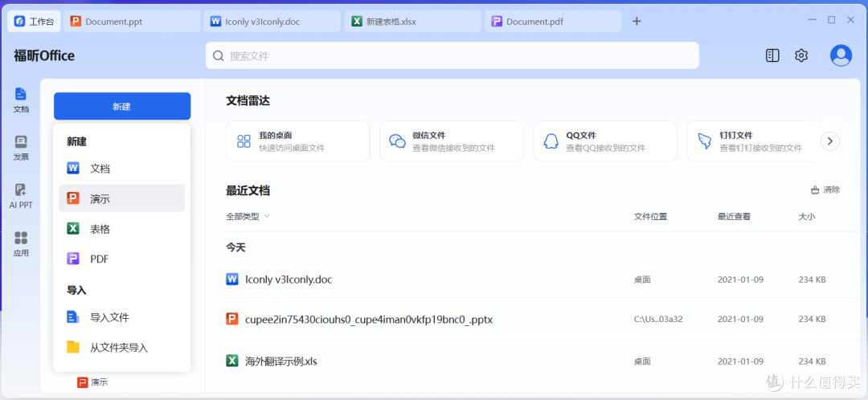Click the search magnifier icon
The width and height of the screenshot is (868, 400).
(x=219, y=56)
